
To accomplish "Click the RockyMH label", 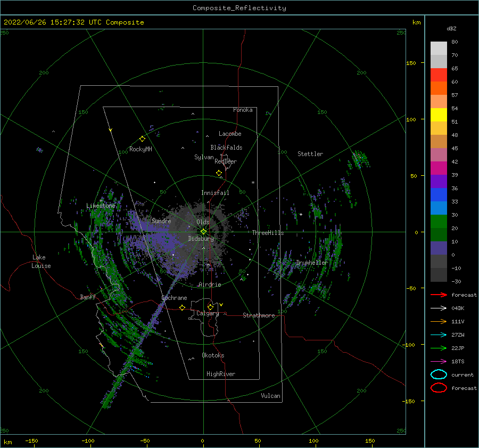I will 141,149.
